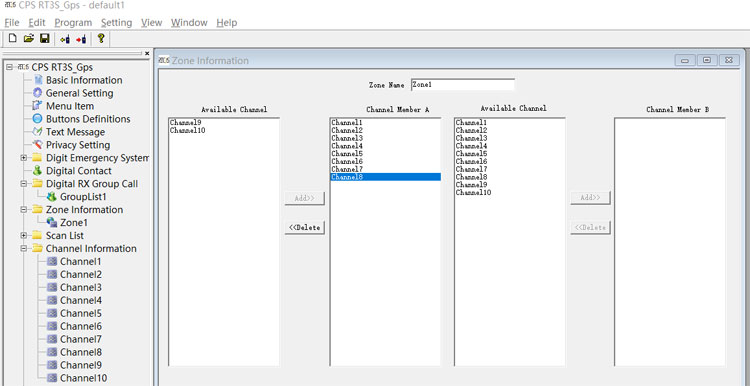750x386 pixels.
Task: Collapse the CPS RT3S_Gps root node
Action: point(10,67)
